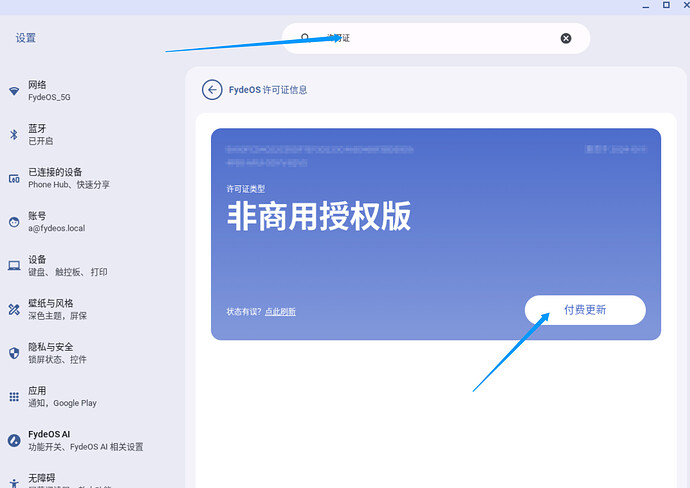
Task: Open the FydeOS AI settings section
Action: pos(90,440)
